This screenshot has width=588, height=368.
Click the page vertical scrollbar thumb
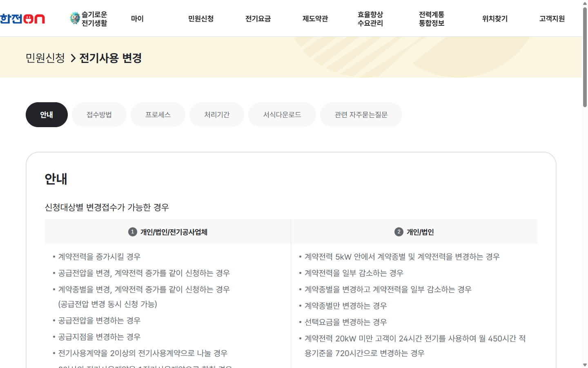[585, 57]
